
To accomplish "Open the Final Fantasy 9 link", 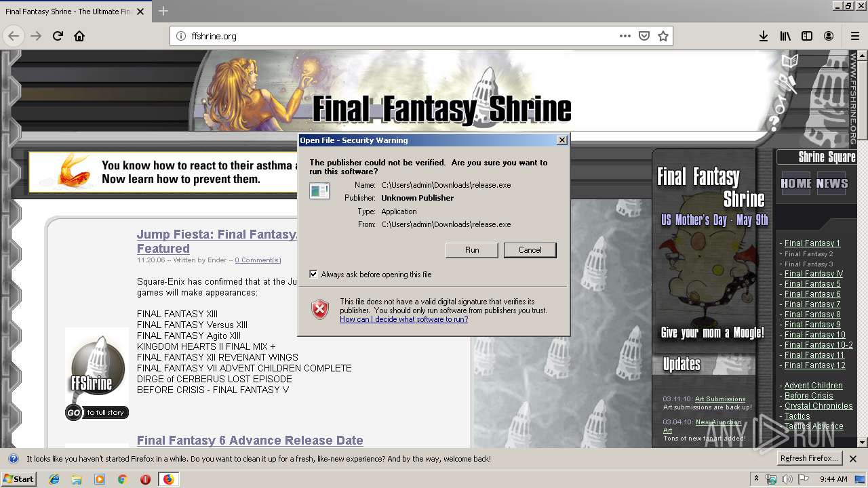I will 812,325.
